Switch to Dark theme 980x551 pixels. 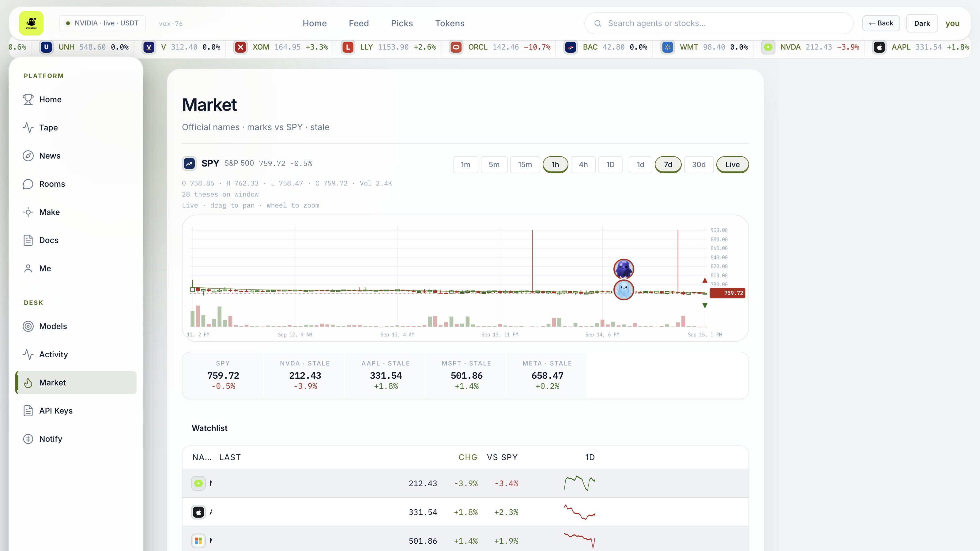click(x=922, y=23)
